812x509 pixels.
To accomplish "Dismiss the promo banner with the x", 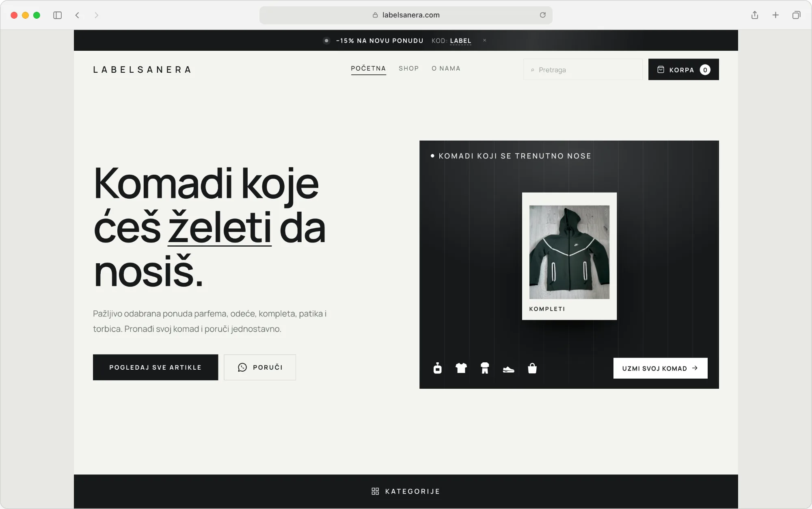I will tap(484, 40).
